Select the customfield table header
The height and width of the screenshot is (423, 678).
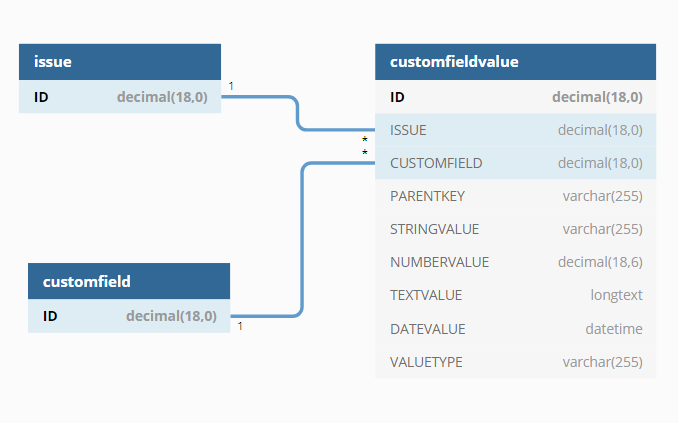point(129,282)
